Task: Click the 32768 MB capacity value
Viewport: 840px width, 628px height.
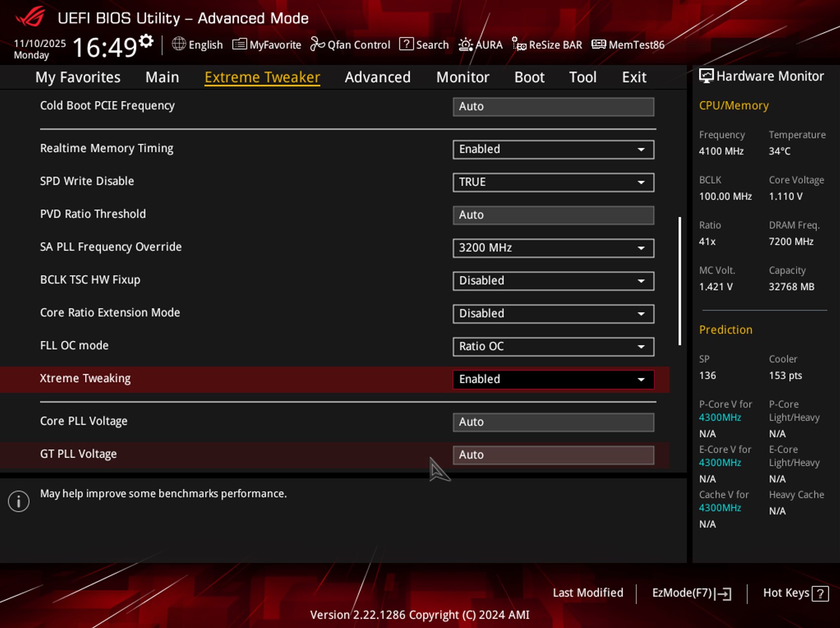Action: pos(791,287)
